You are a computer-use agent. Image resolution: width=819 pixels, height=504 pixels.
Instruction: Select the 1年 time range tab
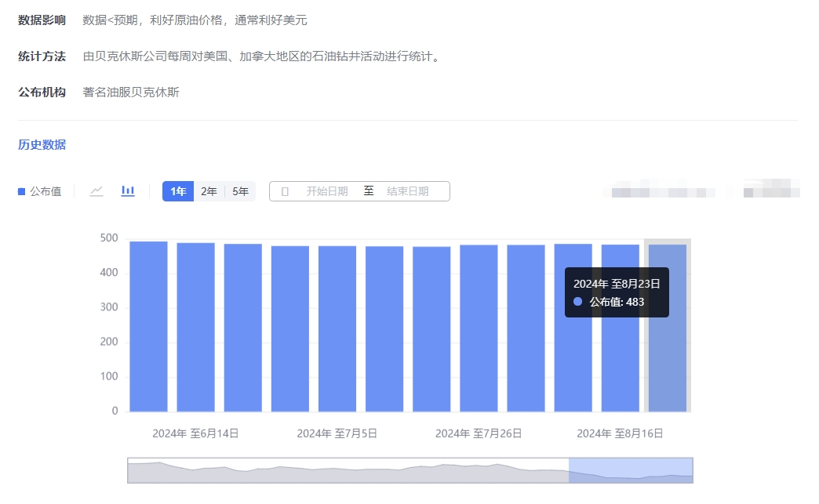(178, 191)
